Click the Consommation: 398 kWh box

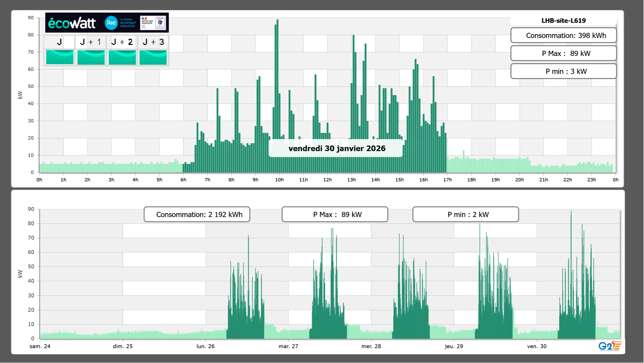pos(563,35)
